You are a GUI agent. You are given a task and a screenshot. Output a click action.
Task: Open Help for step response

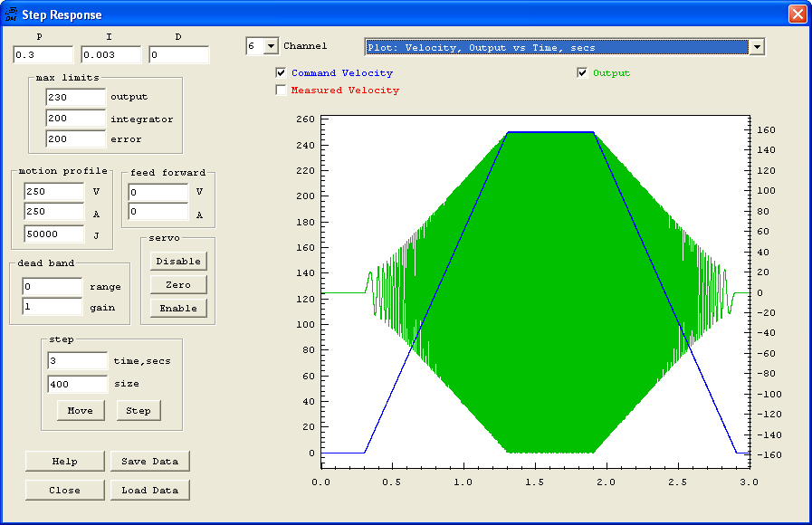[65, 461]
